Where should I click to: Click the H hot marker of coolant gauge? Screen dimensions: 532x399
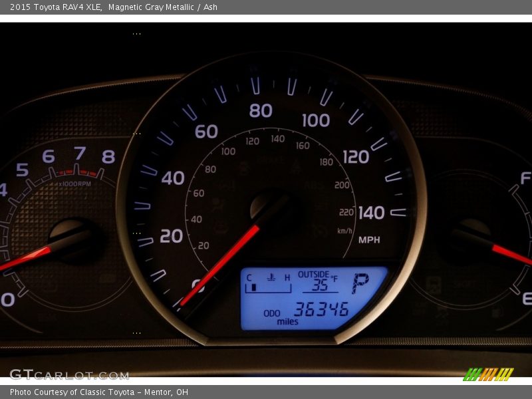(x=287, y=278)
